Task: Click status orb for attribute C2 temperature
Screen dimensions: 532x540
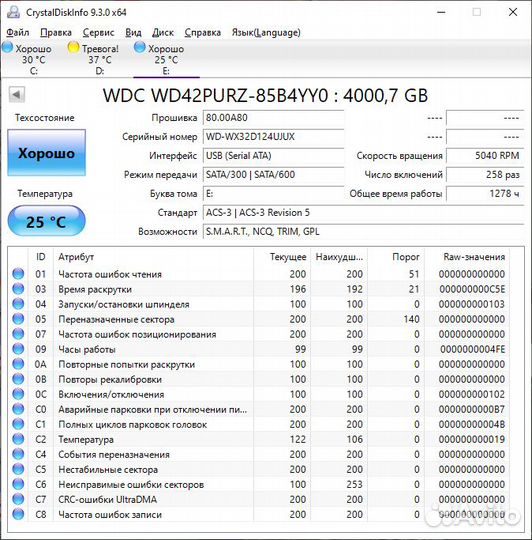Action: pos(18,439)
